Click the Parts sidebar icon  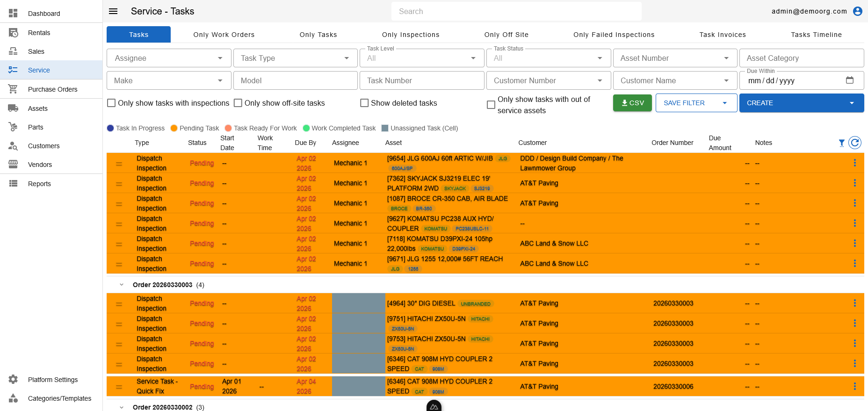click(13, 127)
